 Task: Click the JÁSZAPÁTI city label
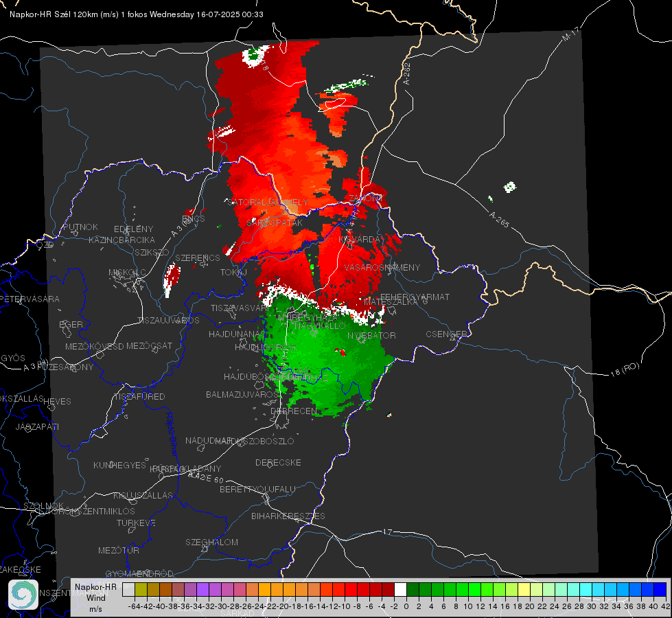coord(37,427)
